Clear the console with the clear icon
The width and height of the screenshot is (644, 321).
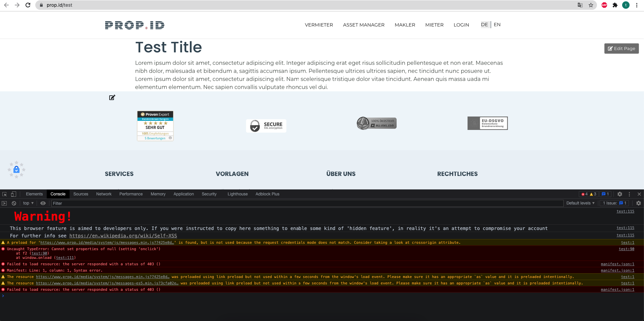point(14,203)
